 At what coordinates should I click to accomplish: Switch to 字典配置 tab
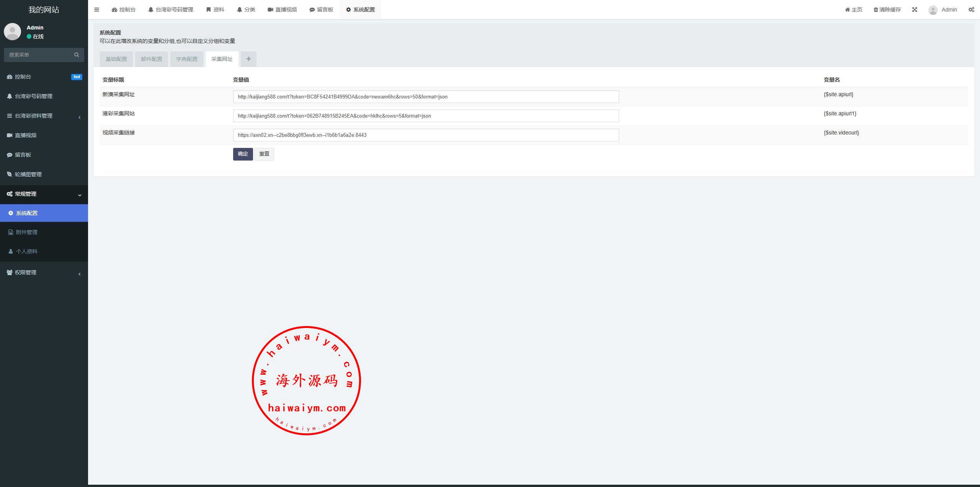[x=187, y=59]
